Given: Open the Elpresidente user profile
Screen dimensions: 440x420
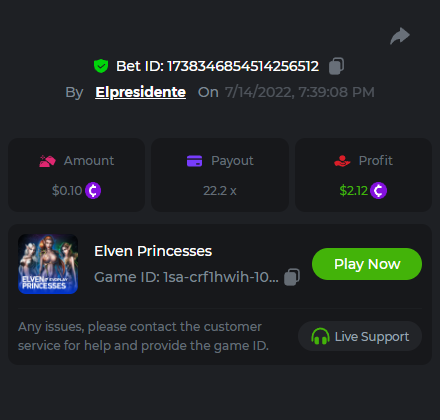Looking at the screenshot, I should point(140,92).
